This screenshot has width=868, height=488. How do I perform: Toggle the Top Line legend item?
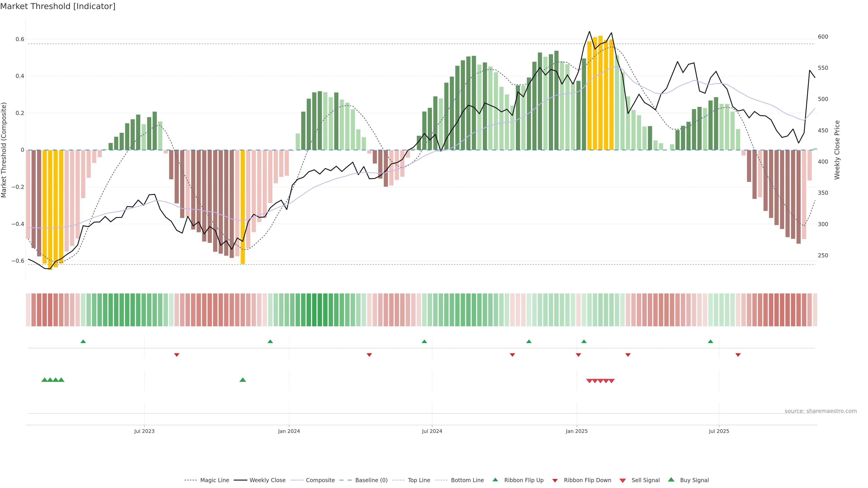click(419, 480)
